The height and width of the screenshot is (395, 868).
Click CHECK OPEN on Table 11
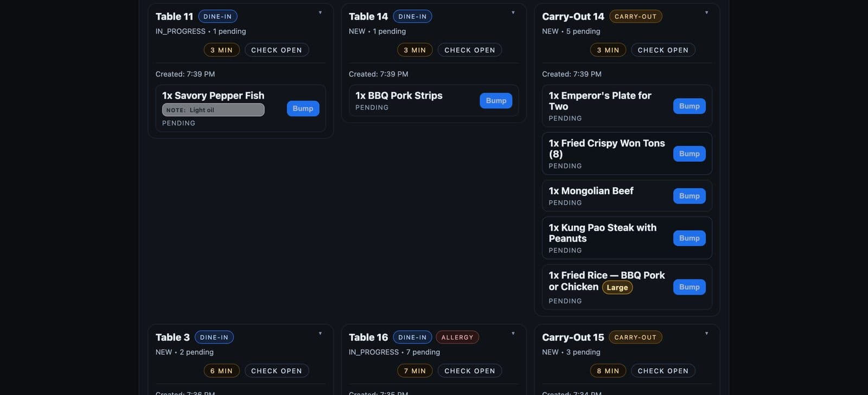[x=277, y=50]
